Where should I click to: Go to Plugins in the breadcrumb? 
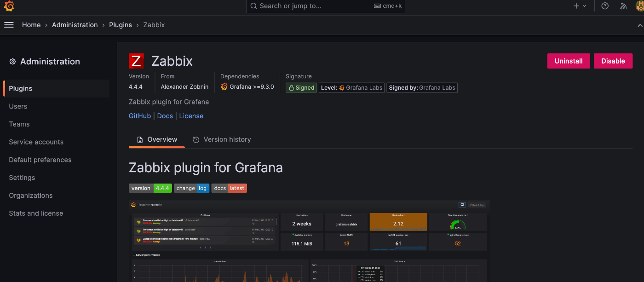point(121,25)
